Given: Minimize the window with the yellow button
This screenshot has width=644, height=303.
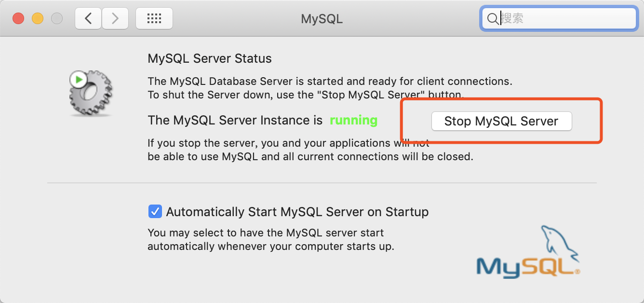Looking at the screenshot, I should [x=38, y=19].
